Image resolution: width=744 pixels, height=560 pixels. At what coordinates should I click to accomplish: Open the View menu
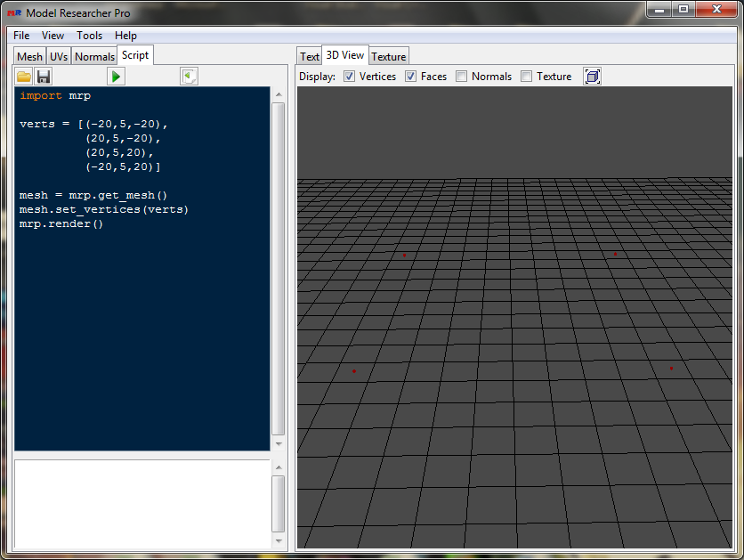(53, 36)
